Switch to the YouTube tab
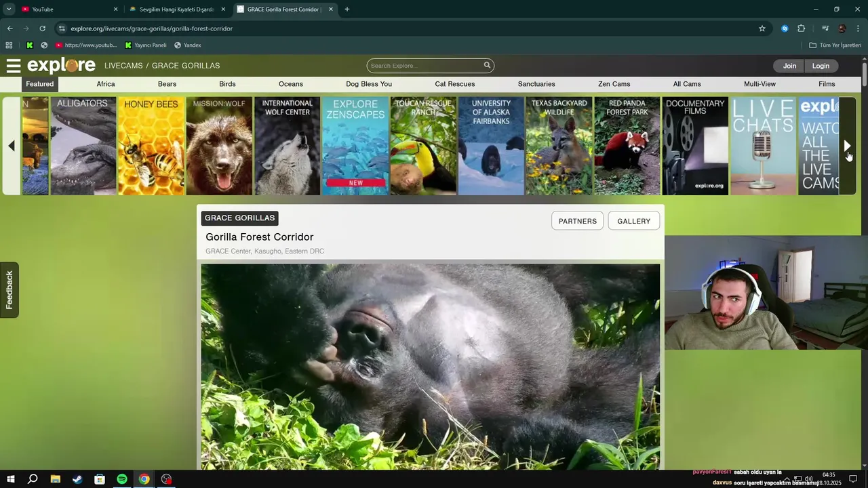The height and width of the screenshot is (488, 868). point(68,9)
